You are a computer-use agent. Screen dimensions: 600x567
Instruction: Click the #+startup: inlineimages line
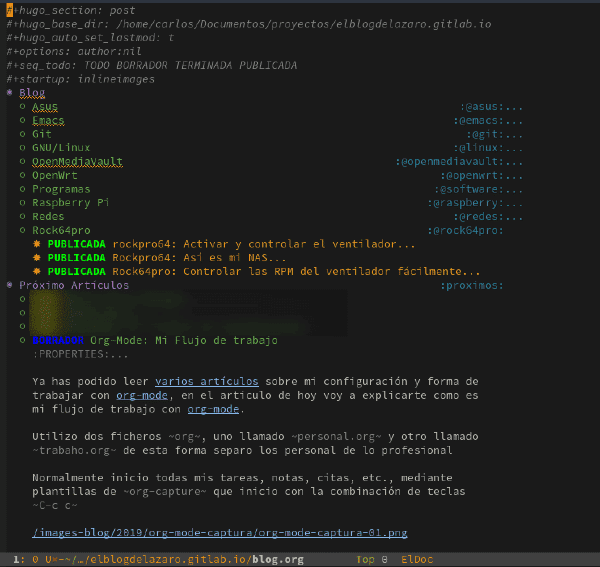pos(80,79)
